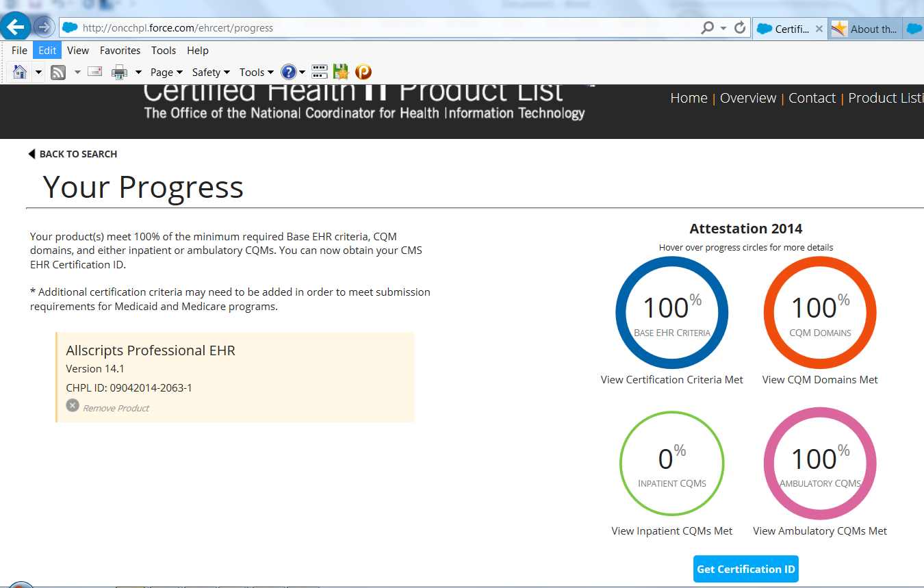
Task: Click the gray X Remove Product icon
Action: pyautogui.click(x=73, y=405)
